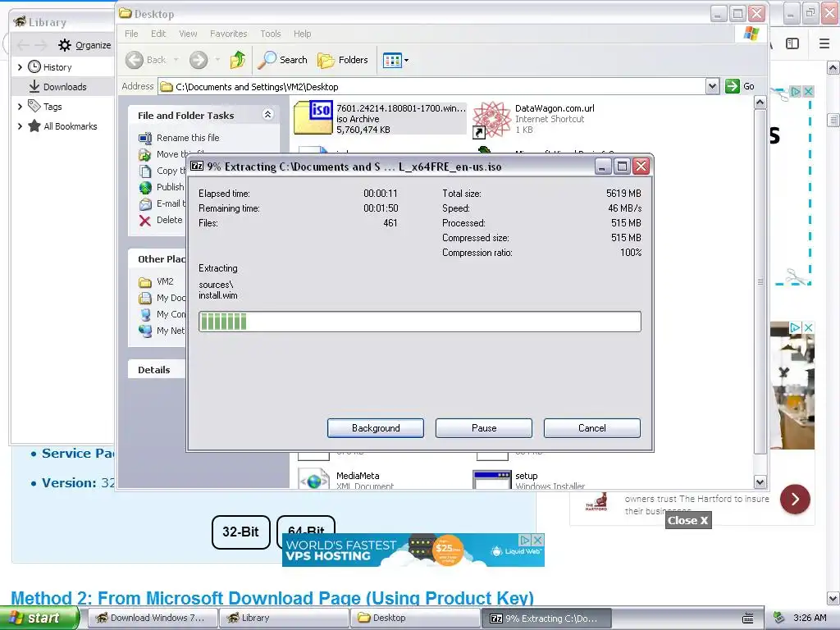Screen dimensions: 840x630
Task: Cancel the extraction
Action: tap(592, 428)
